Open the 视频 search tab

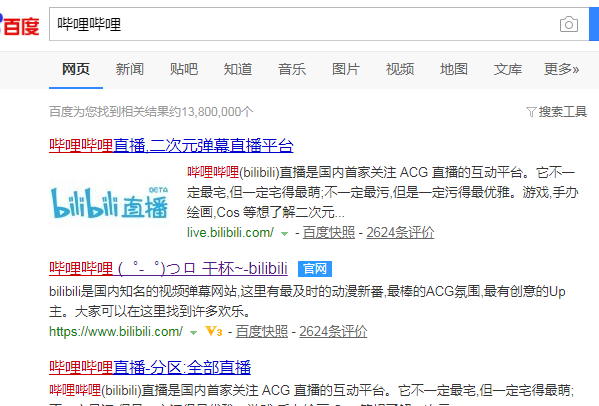pos(400,69)
